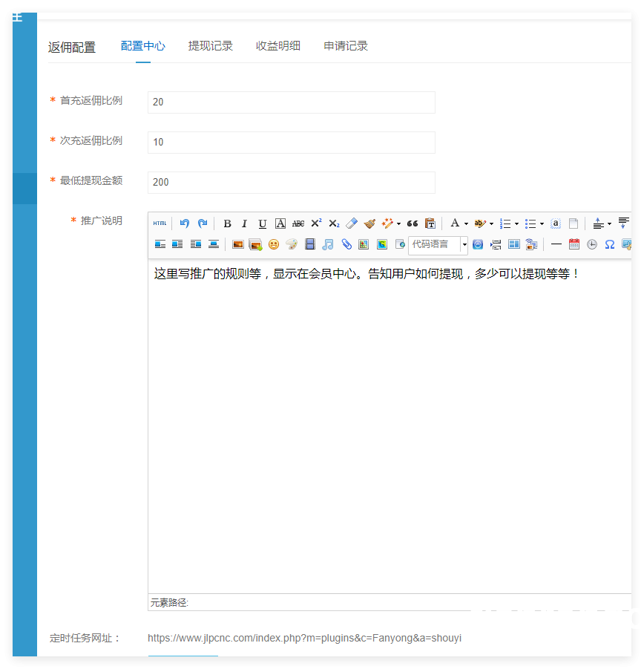Screen dimensions: 644x669
Task: Center the image alignment
Action: coord(214,244)
